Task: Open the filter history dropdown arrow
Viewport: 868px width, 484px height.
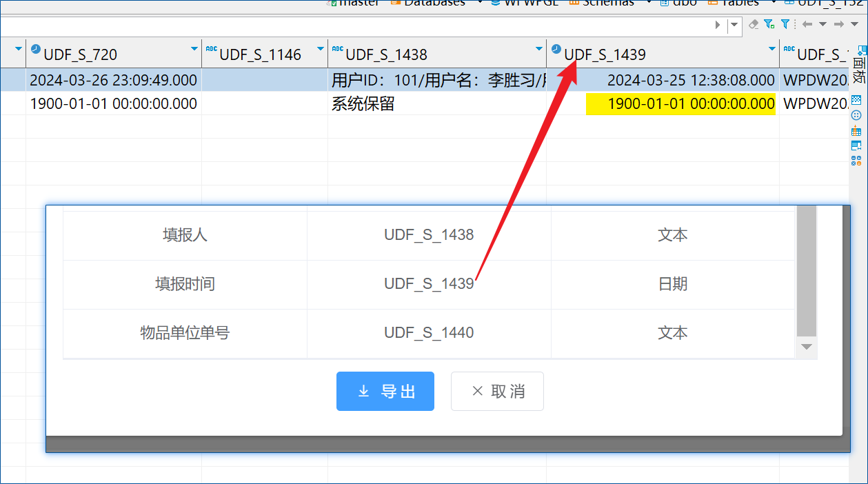Action: pyautogui.click(x=734, y=25)
